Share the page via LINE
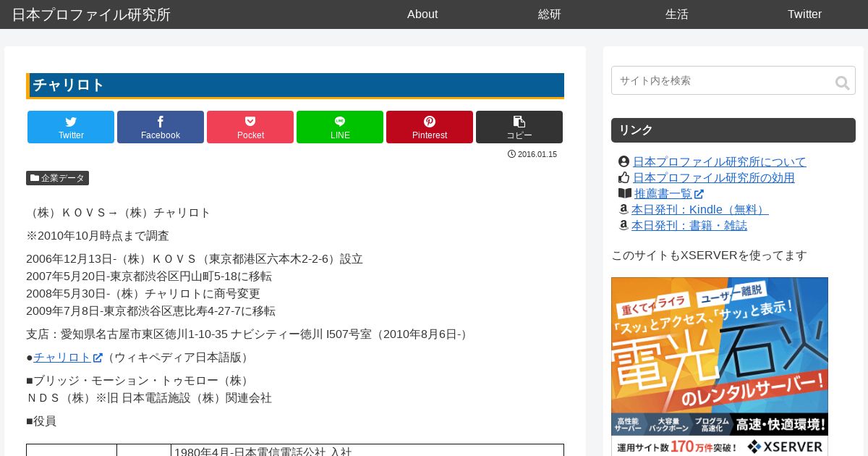 coord(340,127)
